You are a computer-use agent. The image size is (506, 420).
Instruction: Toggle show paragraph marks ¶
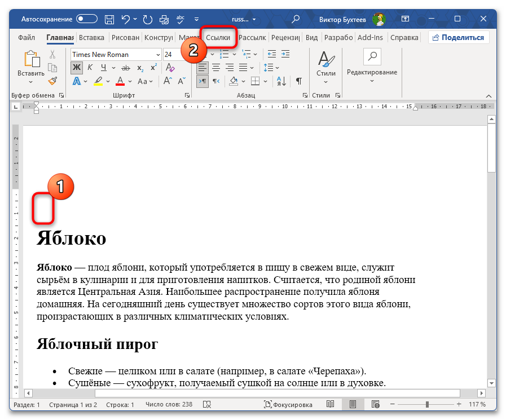coord(299,81)
